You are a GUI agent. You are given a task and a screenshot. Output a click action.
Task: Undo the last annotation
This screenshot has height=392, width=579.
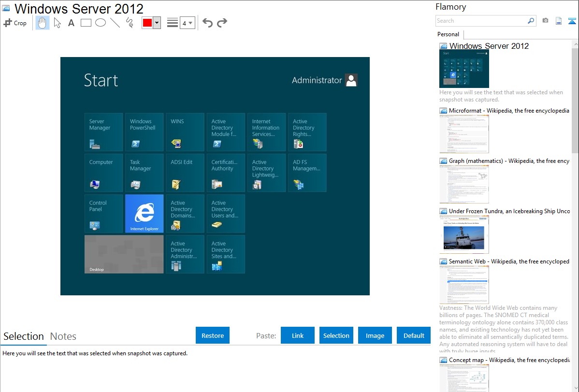207,23
